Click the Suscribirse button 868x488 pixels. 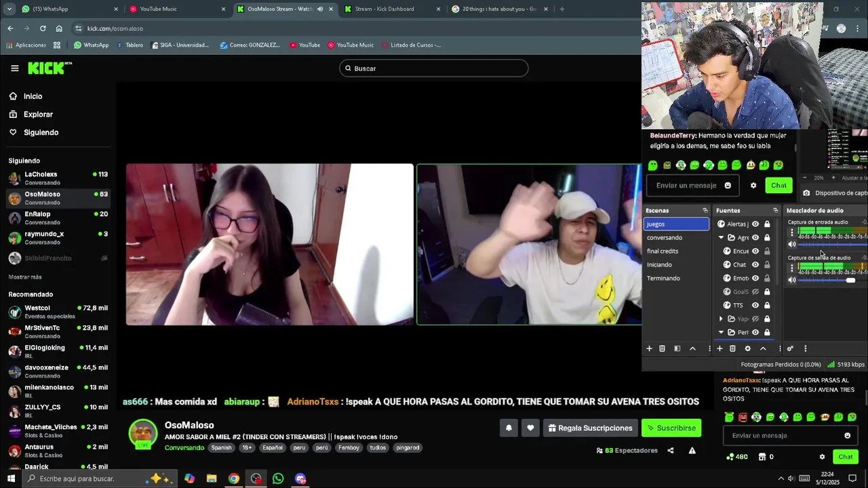[671, 428]
